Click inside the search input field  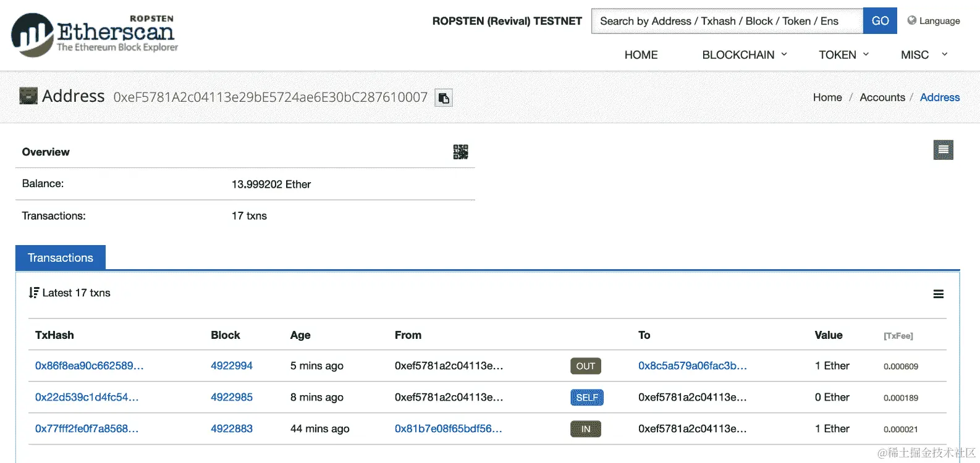coord(727,21)
